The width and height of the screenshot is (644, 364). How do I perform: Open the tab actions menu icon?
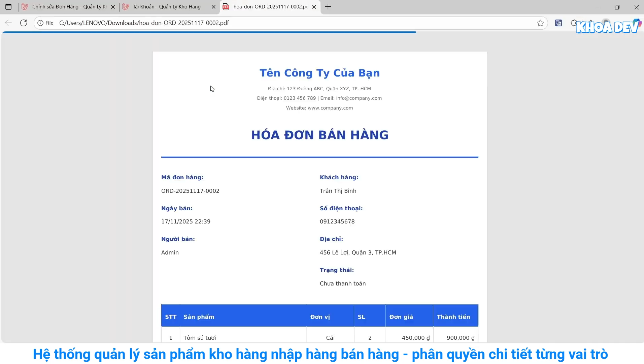(x=8, y=7)
